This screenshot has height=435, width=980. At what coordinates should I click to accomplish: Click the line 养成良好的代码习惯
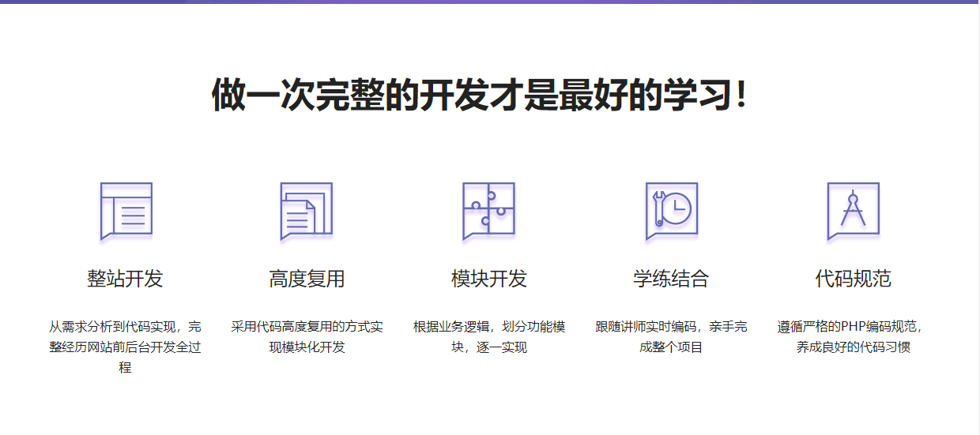[x=853, y=347]
